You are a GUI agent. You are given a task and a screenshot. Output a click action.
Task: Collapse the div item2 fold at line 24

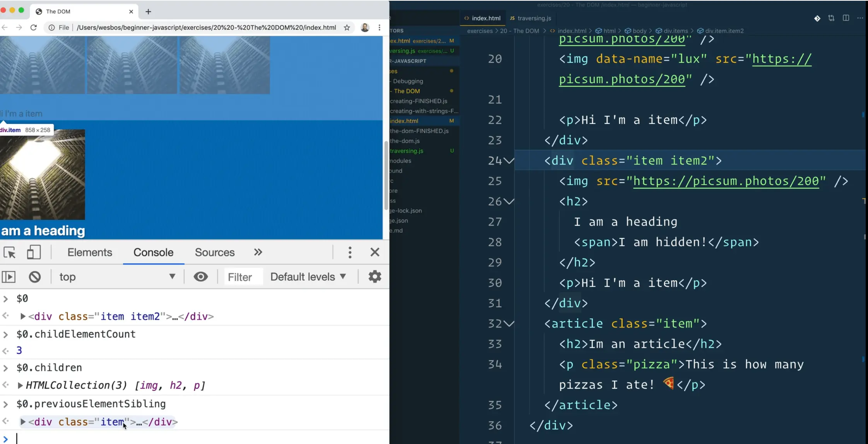[509, 161]
